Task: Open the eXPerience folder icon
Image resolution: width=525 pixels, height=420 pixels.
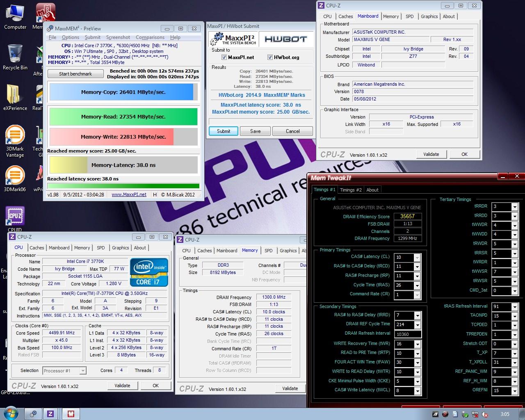Action: click(15, 98)
